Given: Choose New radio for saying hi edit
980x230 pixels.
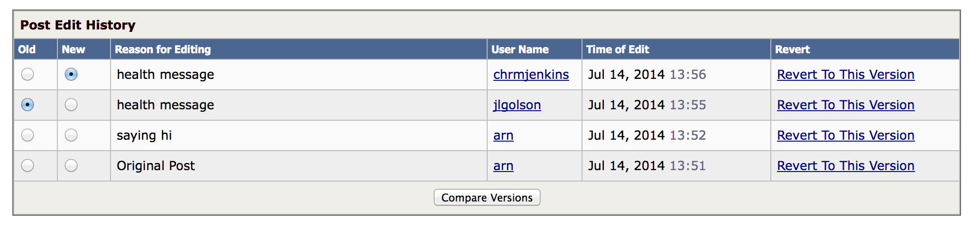Looking at the screenshot, I should 71,135.
